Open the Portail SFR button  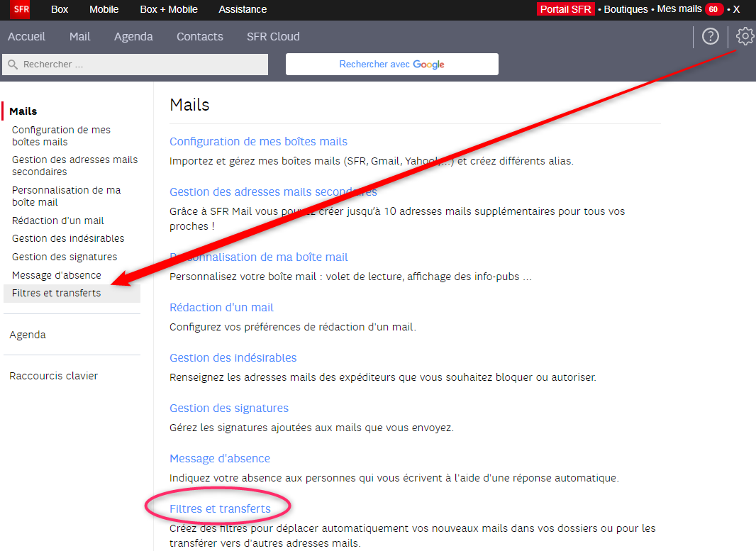click(x=565, y=9)
